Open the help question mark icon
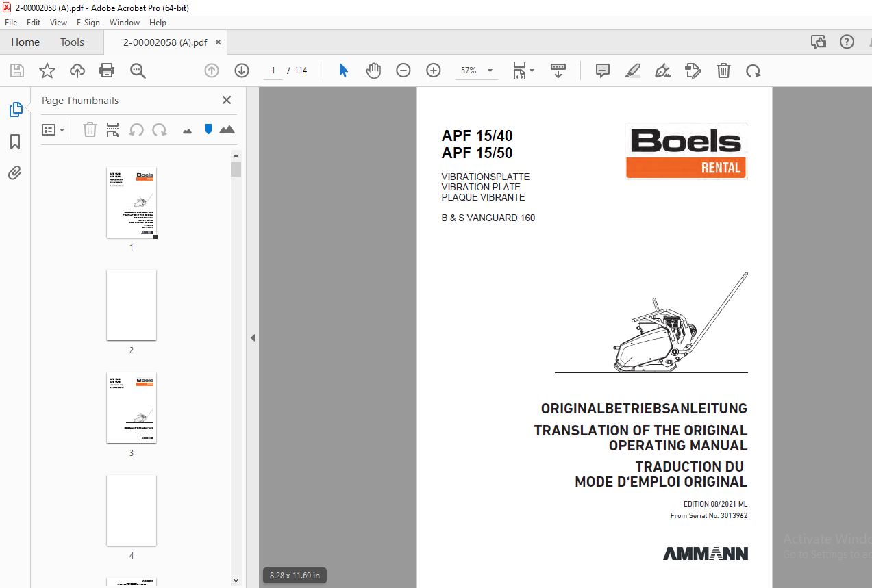 pyautogui.click(x=847, y=42)
